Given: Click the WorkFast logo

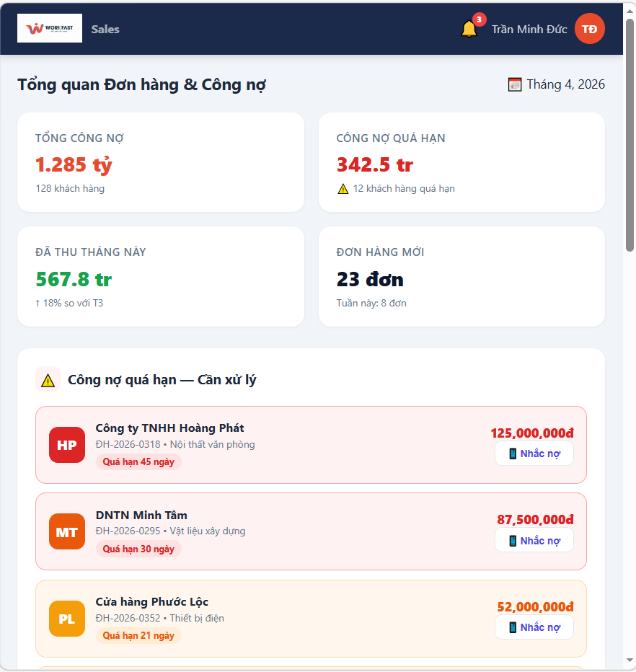Looking at the screenshot, I should point(50,29).
